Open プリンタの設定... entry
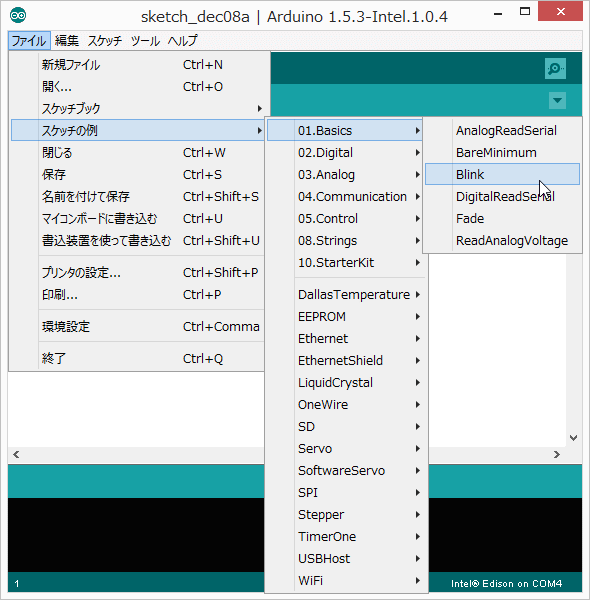Viewport: 590px width, 600px height. click(x=138, y=273)
